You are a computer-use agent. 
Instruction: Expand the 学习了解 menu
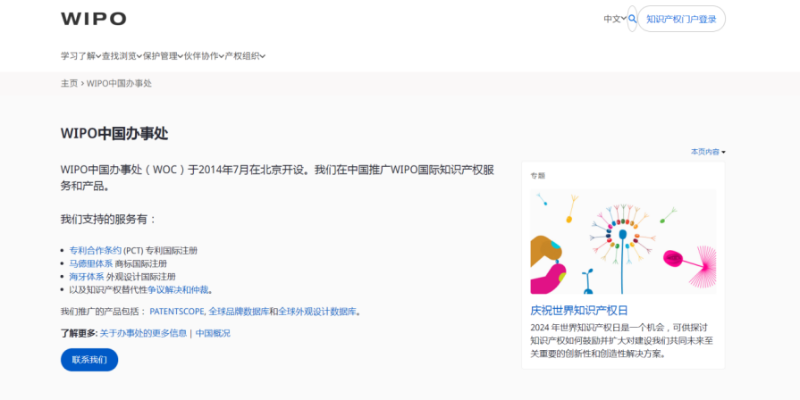[81, 56]
